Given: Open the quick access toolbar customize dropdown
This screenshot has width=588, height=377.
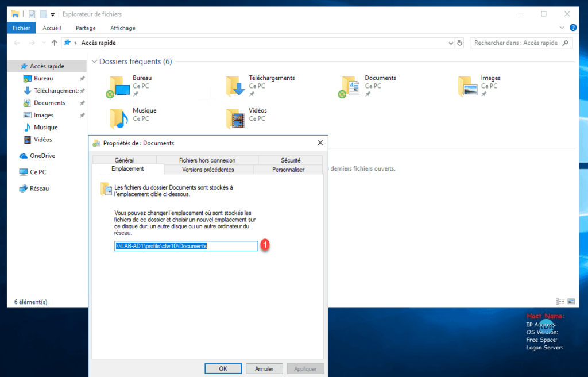Looking at the screenshot, I should coord(52,14).
